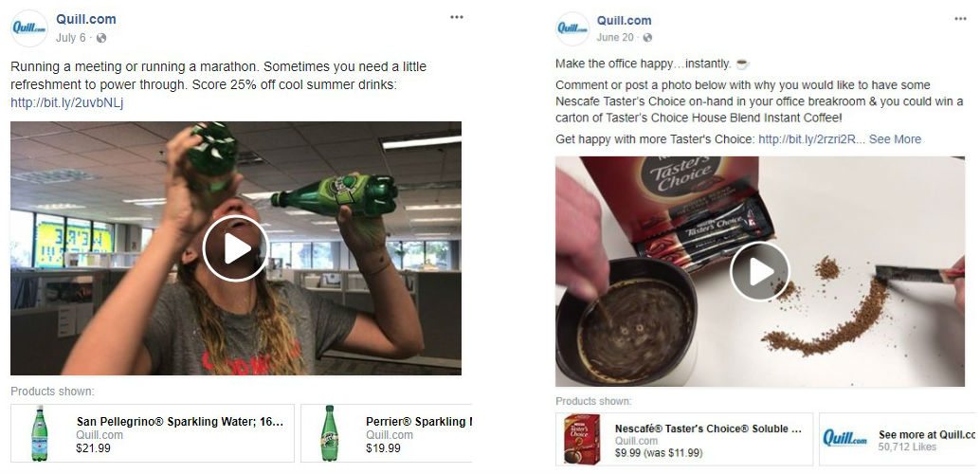This screenshot has width=980, height=474.
Task: Click the See more at Quill.com card
Action: coord(898,439)
